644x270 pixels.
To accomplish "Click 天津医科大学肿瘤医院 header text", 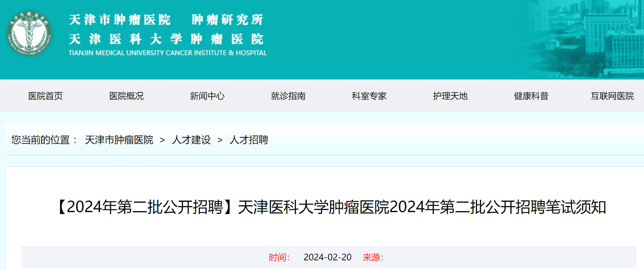I will (166, 39).
